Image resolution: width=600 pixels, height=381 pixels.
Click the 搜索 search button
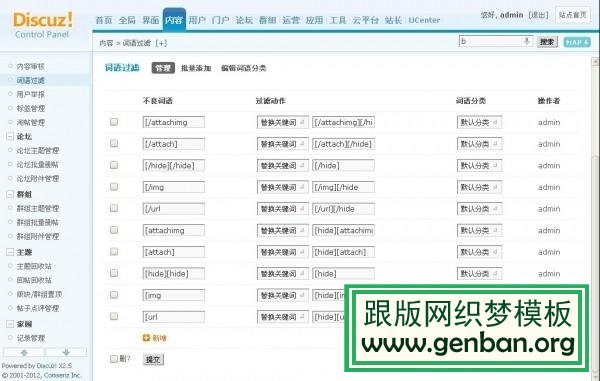coord(547,42)
